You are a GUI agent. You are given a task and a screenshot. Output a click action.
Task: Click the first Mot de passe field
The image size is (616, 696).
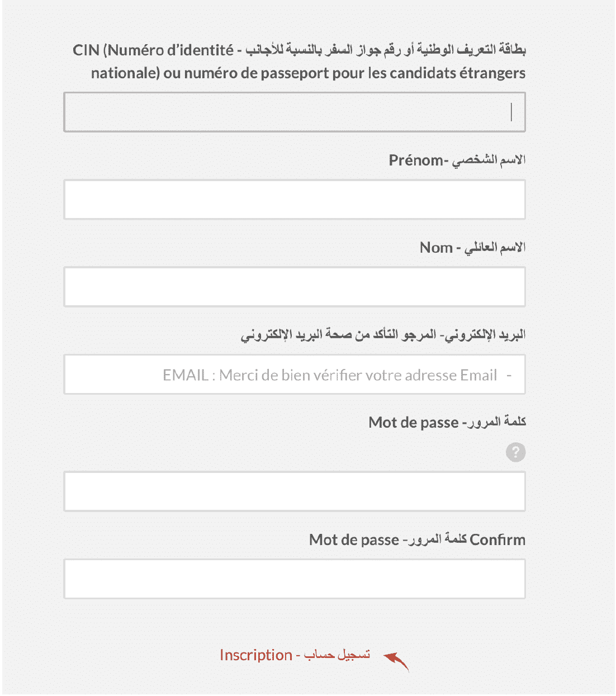tap(295, 491)
